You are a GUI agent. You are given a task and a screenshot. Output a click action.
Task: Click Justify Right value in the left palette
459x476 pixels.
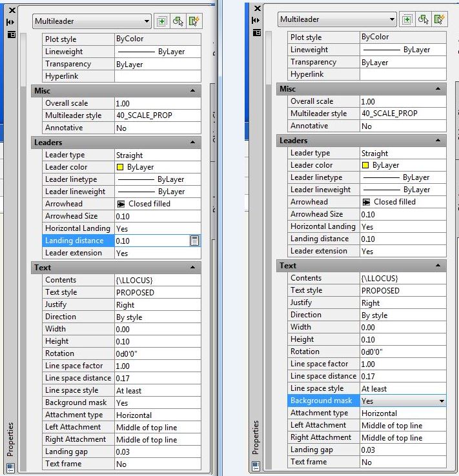click(158, 305)
